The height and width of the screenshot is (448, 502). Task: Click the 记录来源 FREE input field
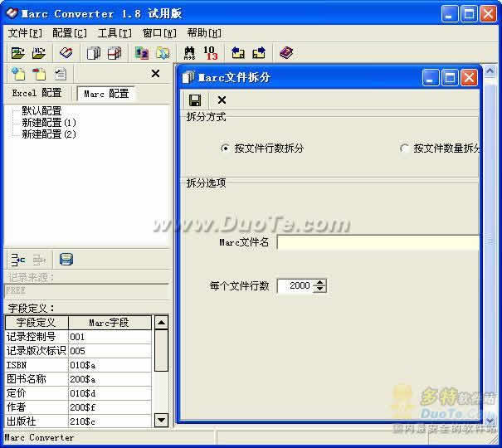[86, 290]
